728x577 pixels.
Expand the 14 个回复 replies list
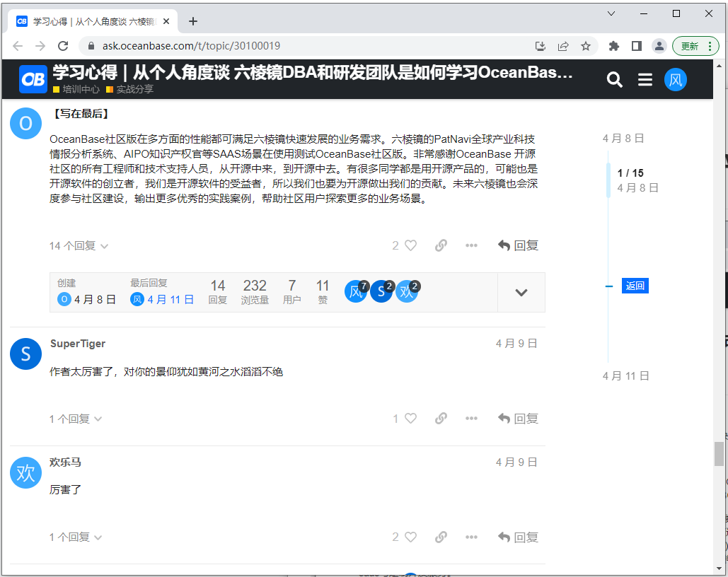pyautogui.click(x=79, y=246)
